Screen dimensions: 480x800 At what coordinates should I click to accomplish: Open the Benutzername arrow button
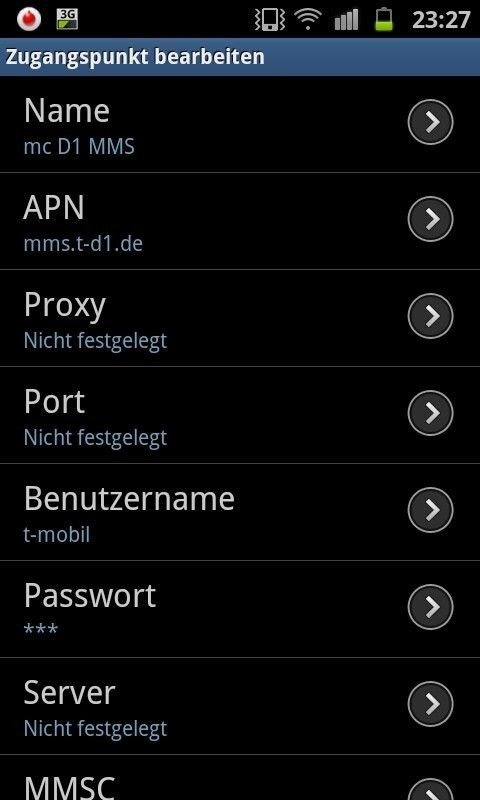click(x=431, y=510)
